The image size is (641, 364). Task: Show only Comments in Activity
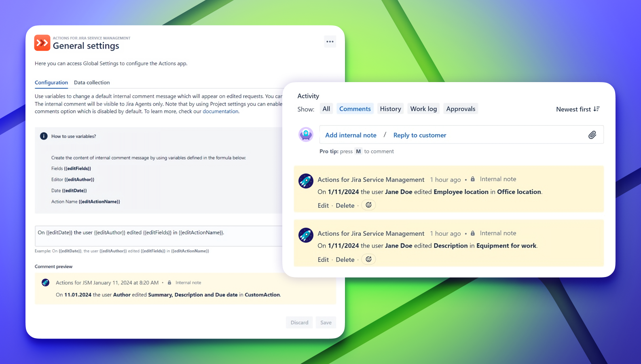[355, 109]
